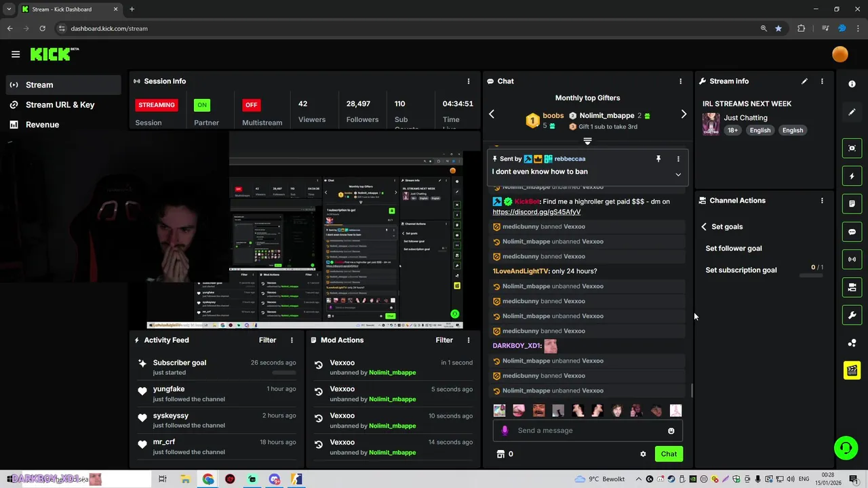Expand the pinned message with the chevron
The image size is (868, 488).
(x=678, y=174)
